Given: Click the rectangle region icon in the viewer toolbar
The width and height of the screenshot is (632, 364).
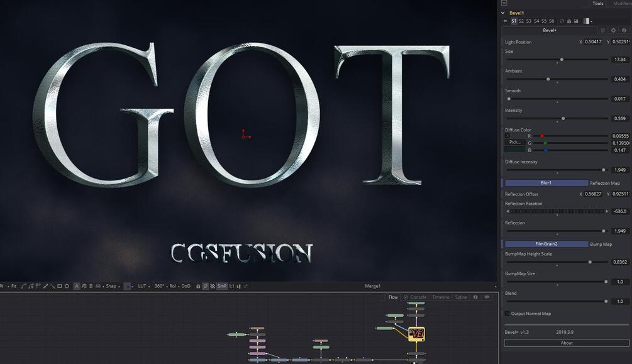Looking at the screenshot, I should click(60, 286).
